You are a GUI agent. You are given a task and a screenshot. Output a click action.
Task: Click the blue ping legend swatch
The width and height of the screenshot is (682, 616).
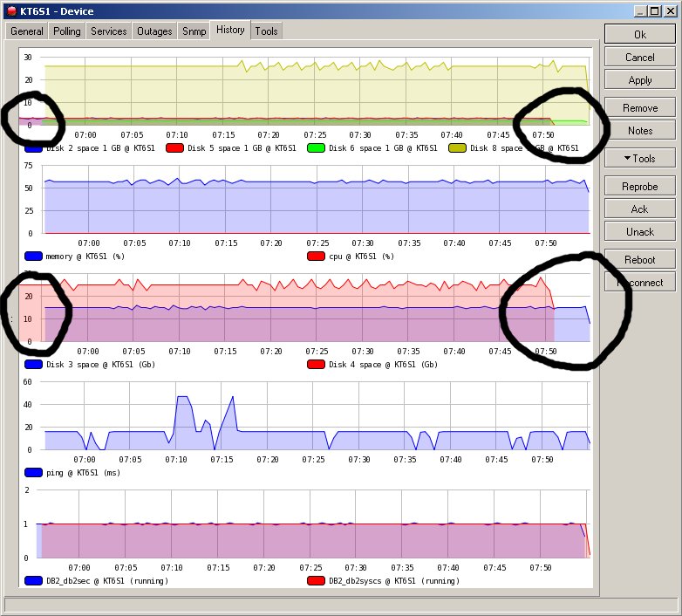[33, 472]
